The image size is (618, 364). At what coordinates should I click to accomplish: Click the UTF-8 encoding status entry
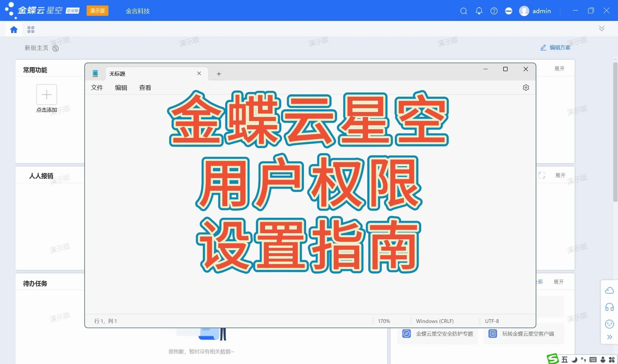492,321
